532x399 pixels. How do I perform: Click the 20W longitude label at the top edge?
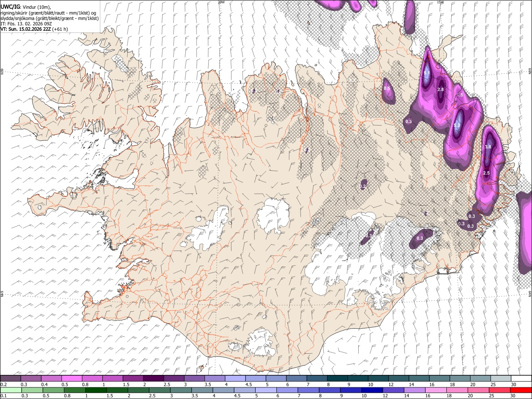[x=221, y=2]
